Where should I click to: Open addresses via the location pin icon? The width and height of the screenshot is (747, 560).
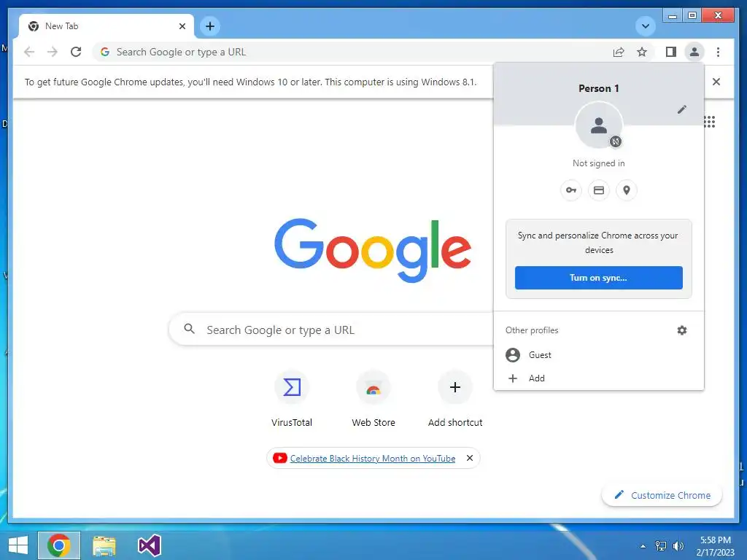coord(627,190)
